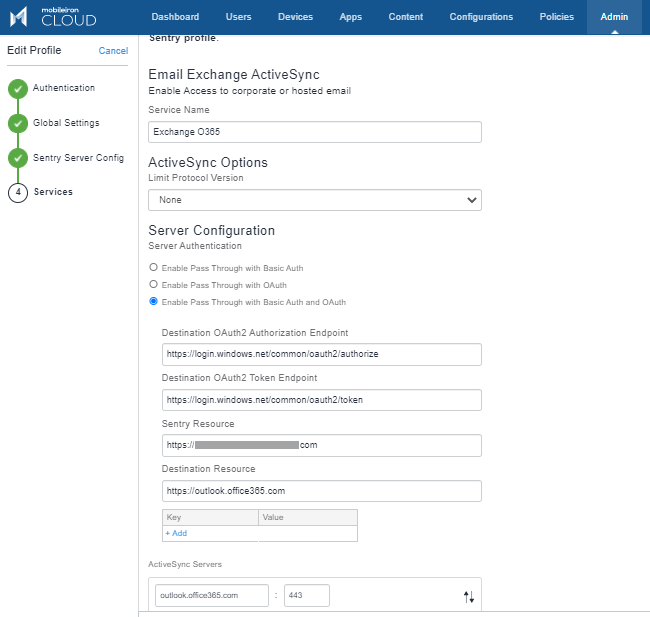Open the Apps tab
Viewport: 650px width, 617px height.
(x=350, y=17)
